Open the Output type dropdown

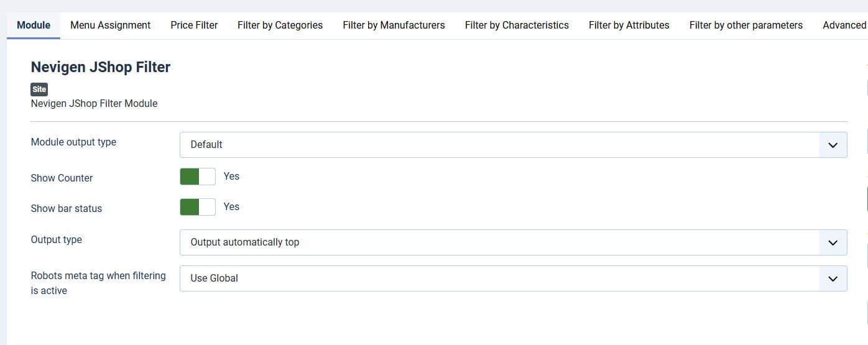tap(497, 242)
